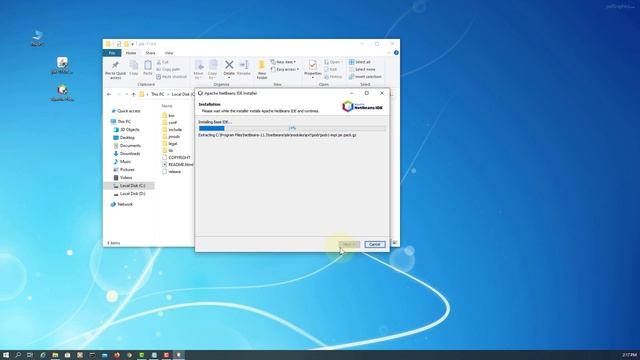
Task: Click History in the Open group
Action: pyautogui.click(x=333, y=77)
